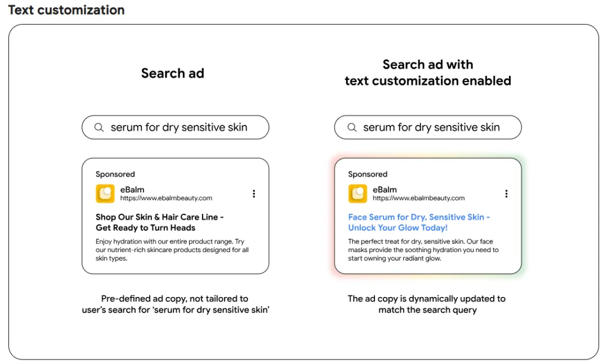The height and width of the screenshot is (364, 608).
Task: Click the 'Sponsored' label in the customized ad
Action: 368,174
